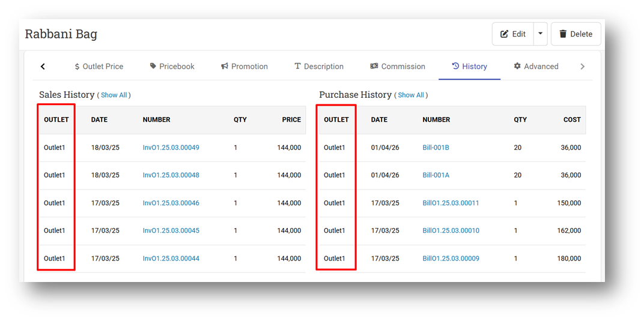Open the Promotion tab
The height and width of the screenshot is (321, 644).
[245, 67]
